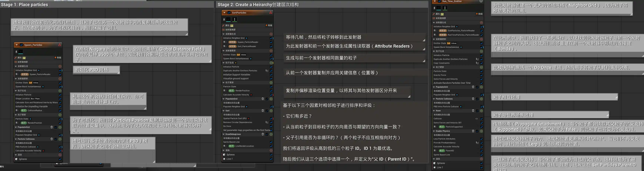
Task: Click the eye icon beside Collision module
Action: pyautogui.click(x=476, y=119)
